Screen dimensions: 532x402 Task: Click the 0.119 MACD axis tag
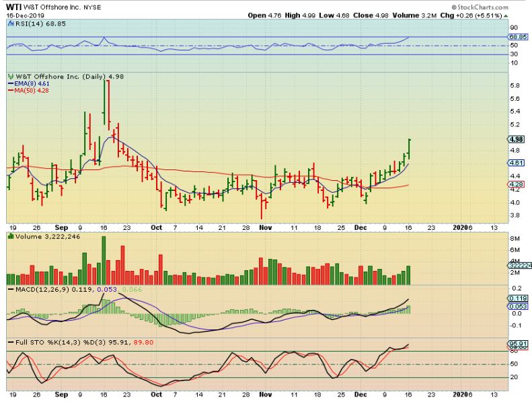tap(518, 298)
